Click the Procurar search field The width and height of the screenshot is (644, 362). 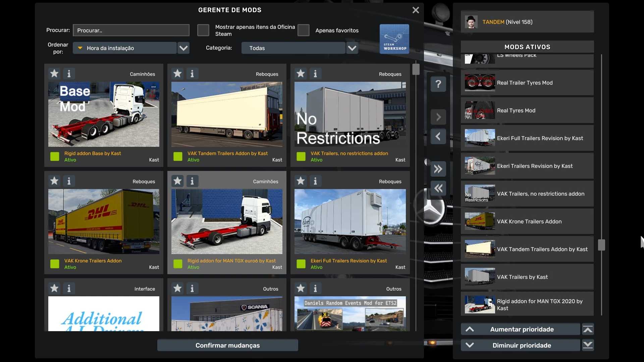point(131,30)
